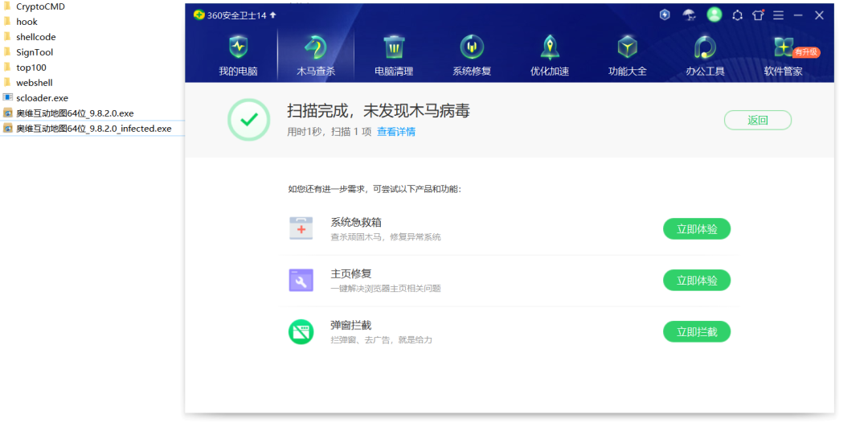Open the hexagon shield icon in title bar
This screenshot has height=427, width=868.
coord(665,15)
